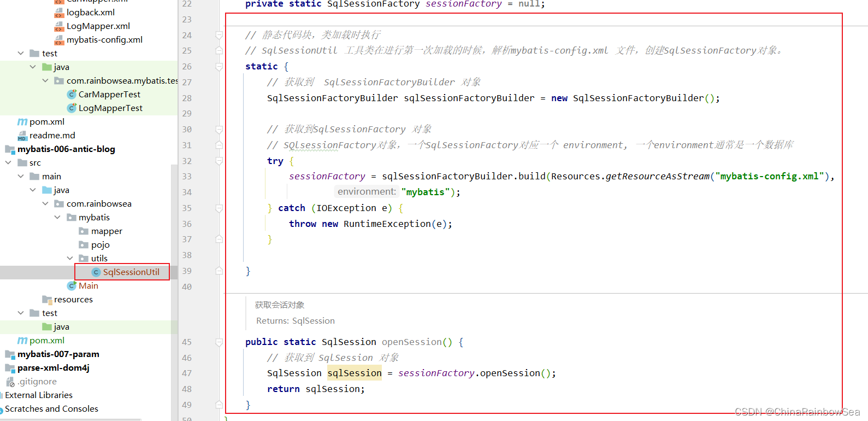The width and height of the screenshot is (868, 421).
Task: Open Scratches and Consoles node
Action: pyautogui.click(x=51, y=409)
